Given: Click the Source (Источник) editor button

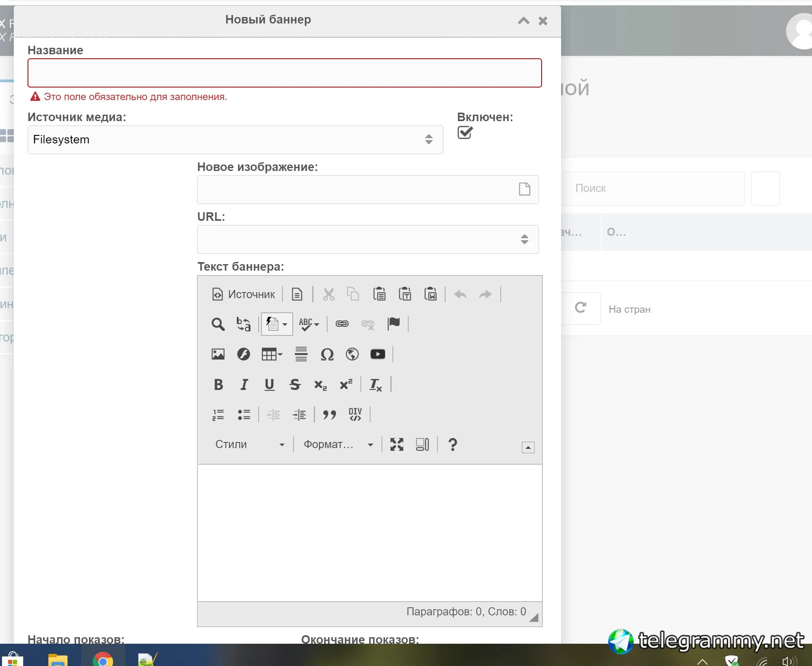Looking at the screenshot, I should 243,294.
